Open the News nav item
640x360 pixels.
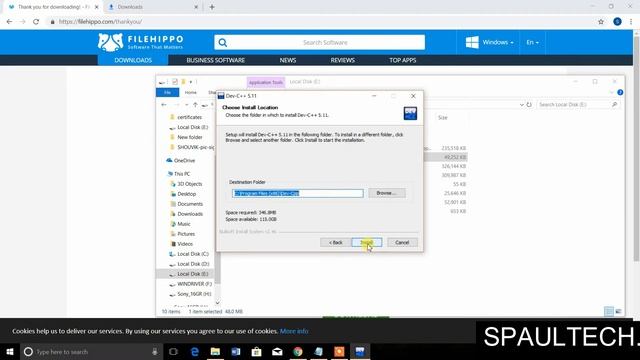pos(288,60)
